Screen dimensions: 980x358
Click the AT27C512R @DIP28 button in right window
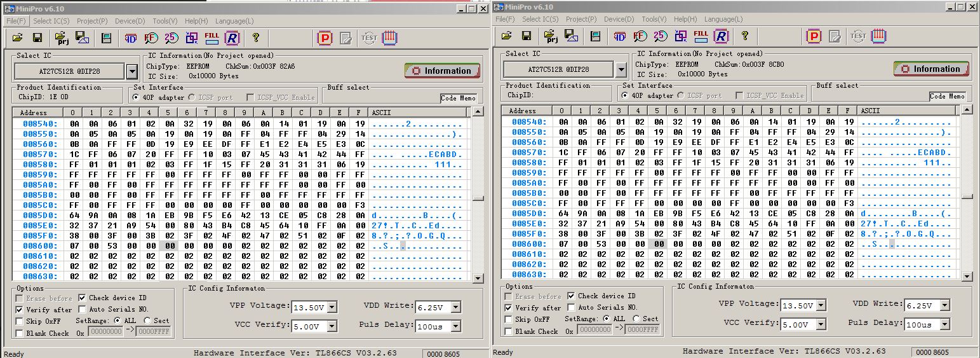point(558,69)
